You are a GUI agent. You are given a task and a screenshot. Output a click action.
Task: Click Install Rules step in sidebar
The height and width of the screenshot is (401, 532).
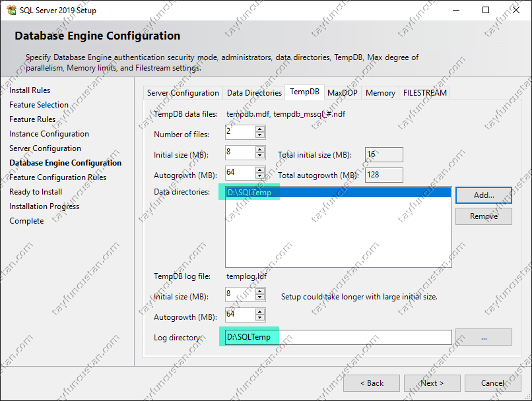coord(30,90)
